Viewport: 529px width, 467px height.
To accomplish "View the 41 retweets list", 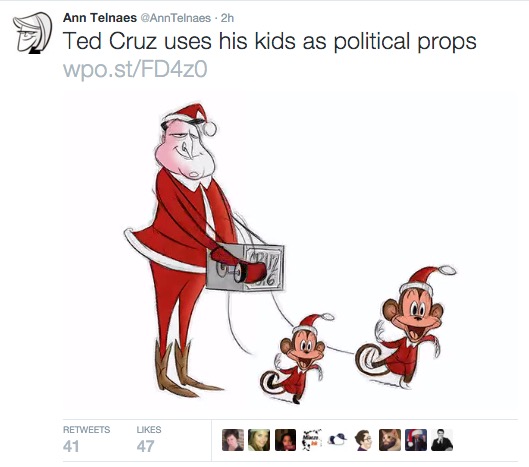I will [86, 439].
